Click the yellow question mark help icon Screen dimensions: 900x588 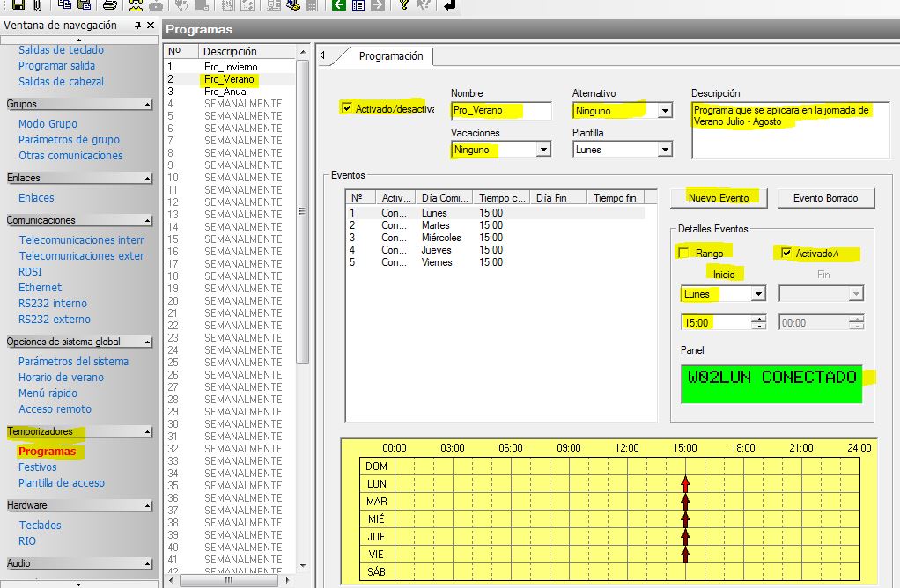point(404,5)
